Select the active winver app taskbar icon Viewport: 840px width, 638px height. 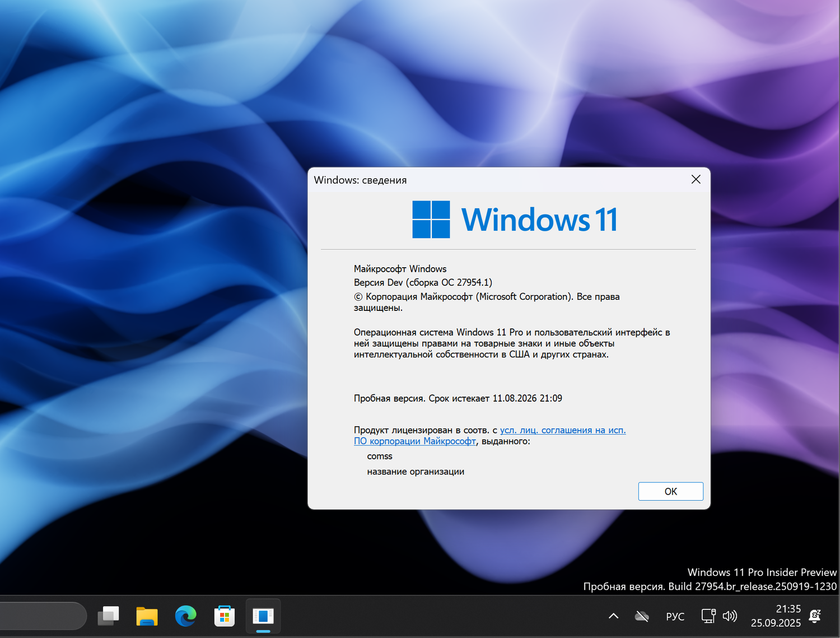pos(263,616)
